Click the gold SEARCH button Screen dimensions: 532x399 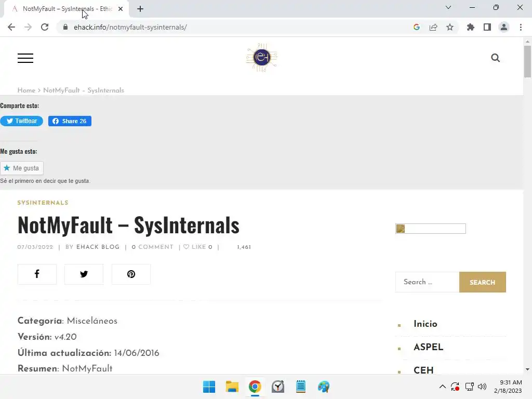[x=483, y=282]
